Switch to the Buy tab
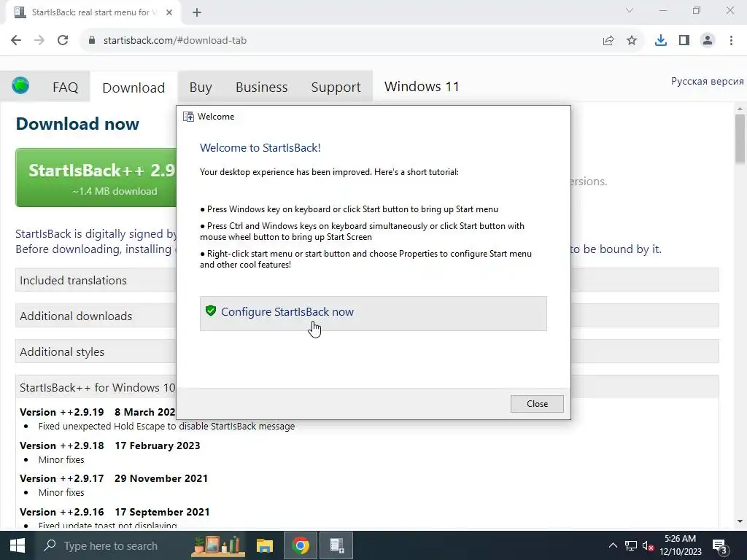This screenshot has height=560, width=747. pos(201,87)
